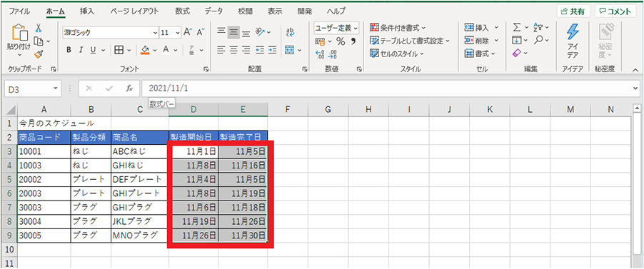Align text right in cell
The height and width of the screenshot is (269, 644).
pos(246,50)
